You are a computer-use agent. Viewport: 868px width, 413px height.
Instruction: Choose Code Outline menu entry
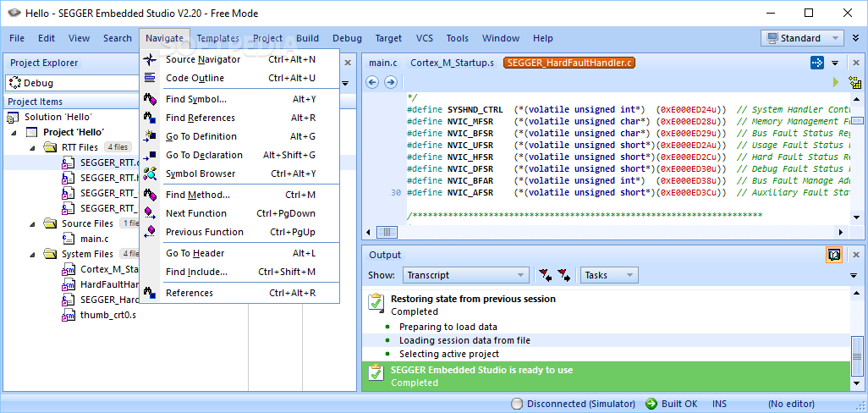[x=239, y=78]
